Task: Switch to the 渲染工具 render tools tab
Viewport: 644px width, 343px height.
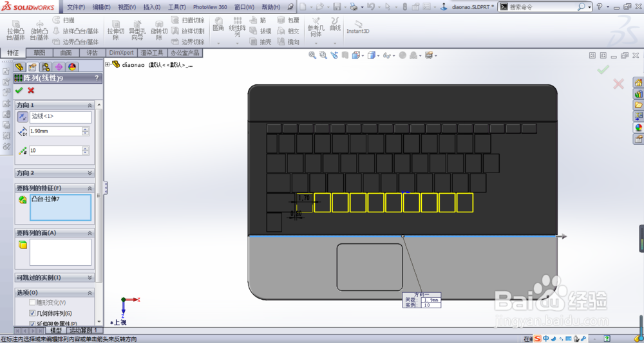Action: [153, 53]
